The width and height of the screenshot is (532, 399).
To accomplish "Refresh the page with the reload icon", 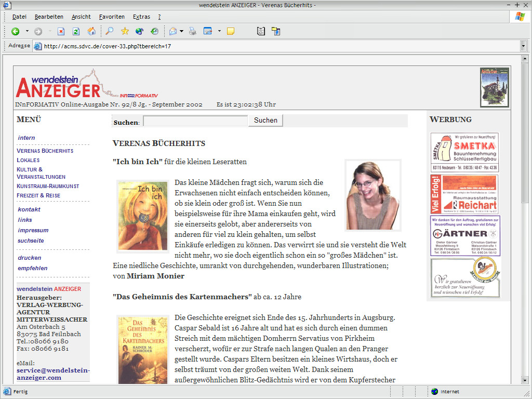I will tap(76, 31).
